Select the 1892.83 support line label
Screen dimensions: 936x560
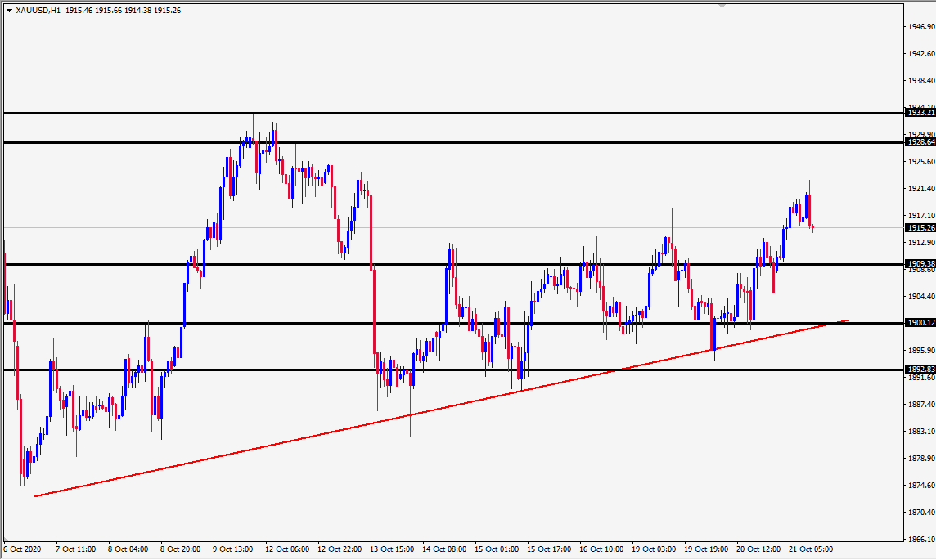[920, 370]
